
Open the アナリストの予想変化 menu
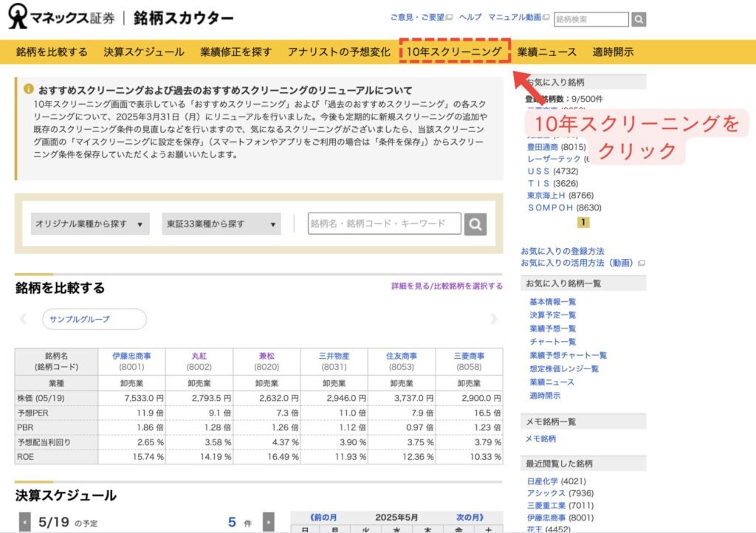339,52
